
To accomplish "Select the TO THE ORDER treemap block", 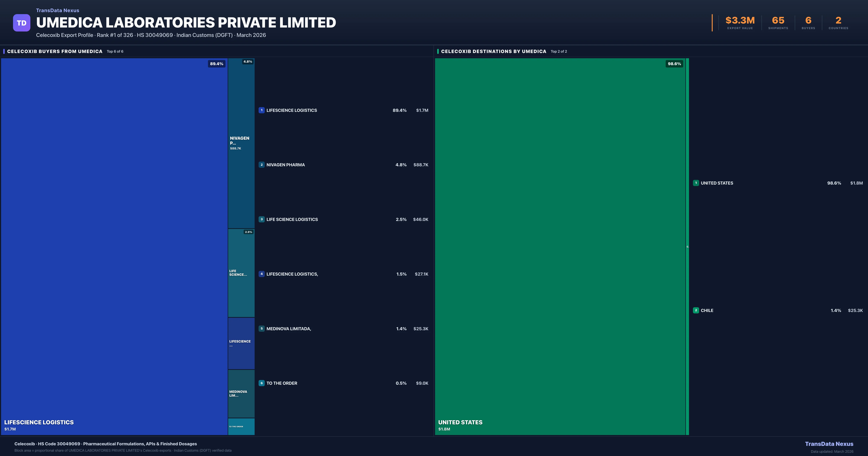I will click(241, 427).
